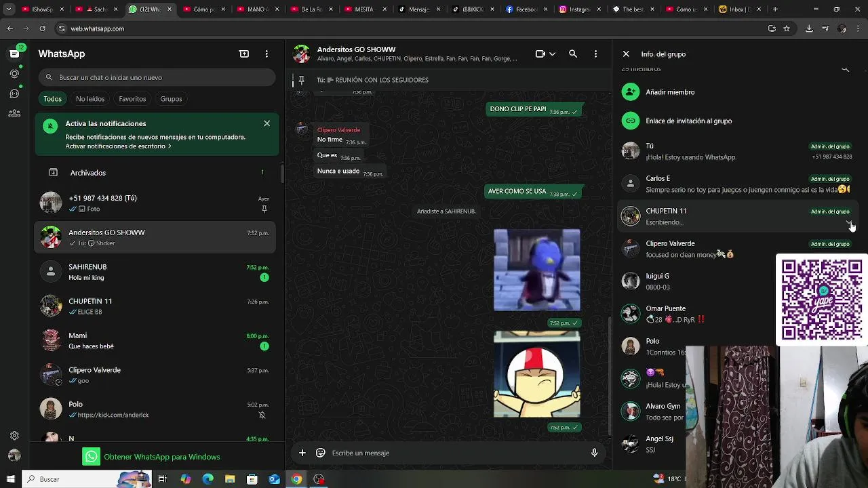Image resolution: width=868 pixels, height=488 pixels.
Task: Search within the Andersitos GO SHOWW chat
Action: (573, 54)
